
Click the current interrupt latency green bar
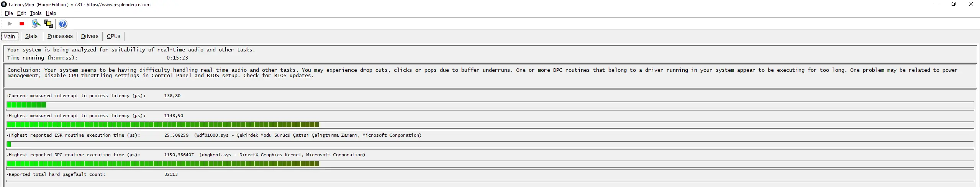coord(26,105)
